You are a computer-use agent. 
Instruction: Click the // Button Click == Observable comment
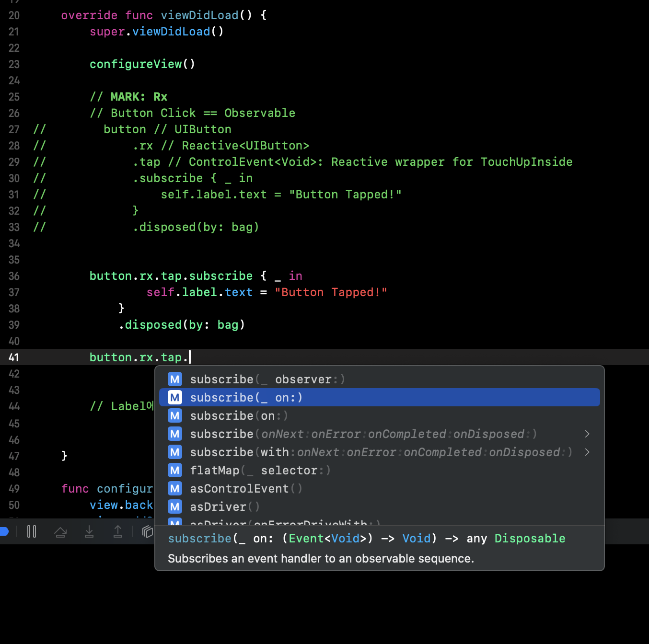tap(193, 113)
